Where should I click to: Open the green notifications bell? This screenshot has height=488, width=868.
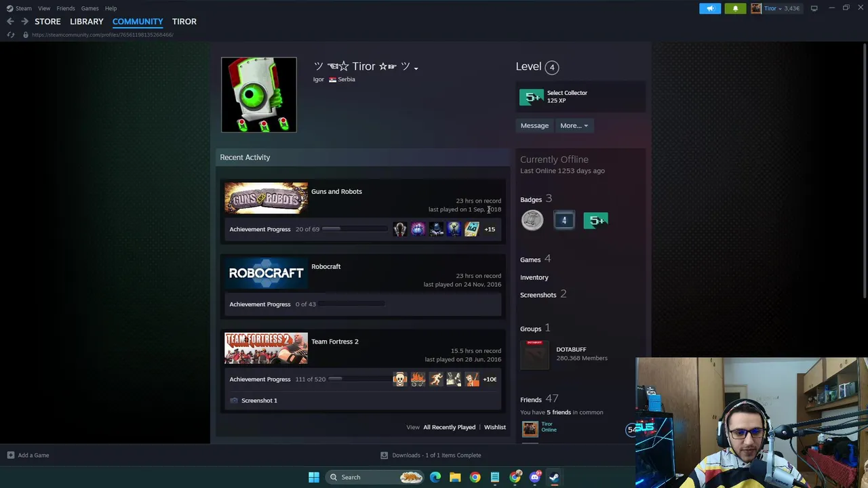click(x=735, y=8)
